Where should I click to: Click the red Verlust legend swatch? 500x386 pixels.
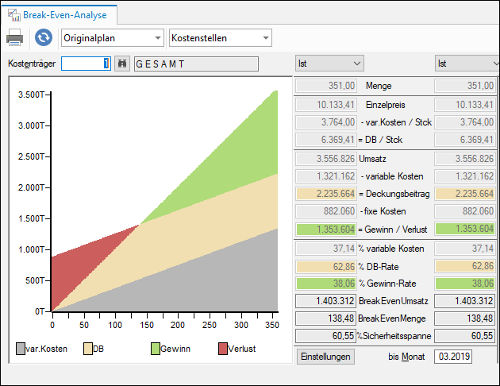[223, 349]
